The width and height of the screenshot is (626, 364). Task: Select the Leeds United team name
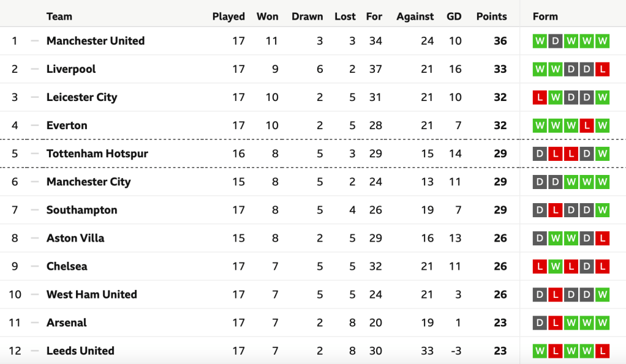click(x=80, y=351)
